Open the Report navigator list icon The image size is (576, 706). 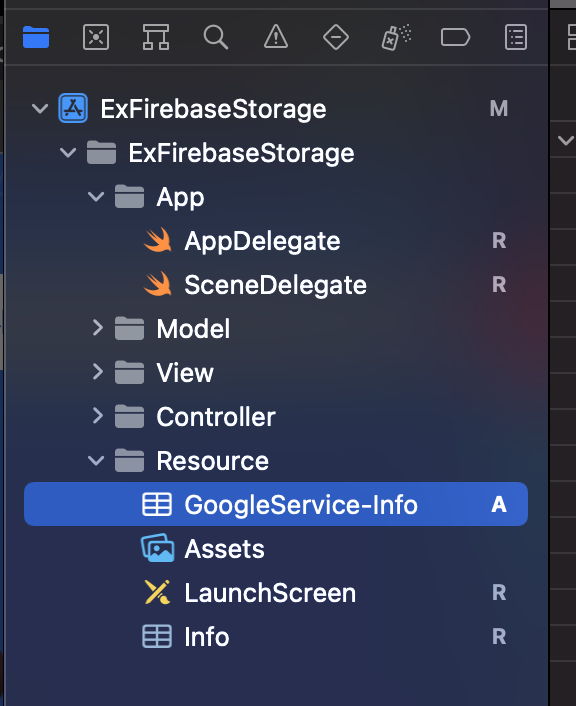tap(516, 37)
